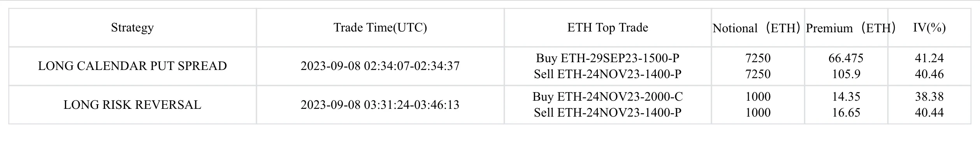Click the LONG CALENDAR PUT SPREAD cell
The height and width of the screenshot is (159, 980).
click(x=132, y=66)
